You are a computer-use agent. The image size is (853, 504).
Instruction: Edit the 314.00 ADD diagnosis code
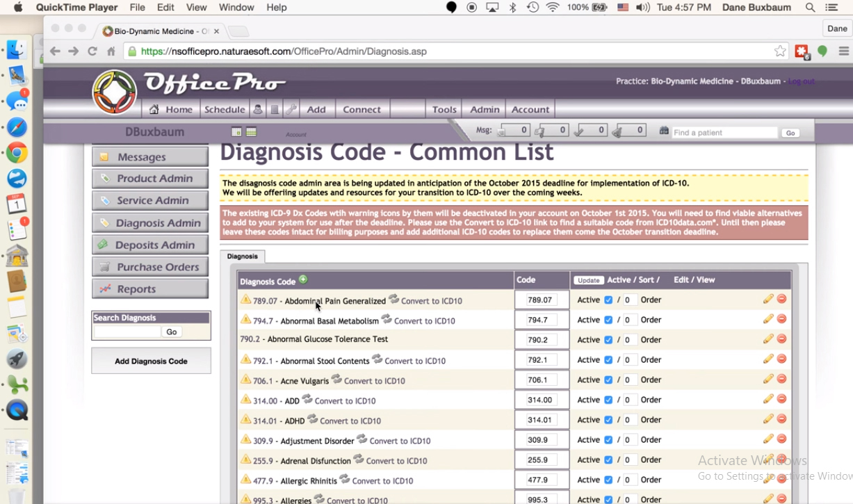(768, 399)
